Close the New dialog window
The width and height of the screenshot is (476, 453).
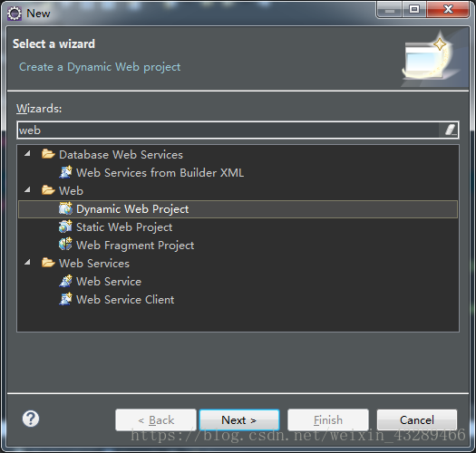click(x=448, y=9)
